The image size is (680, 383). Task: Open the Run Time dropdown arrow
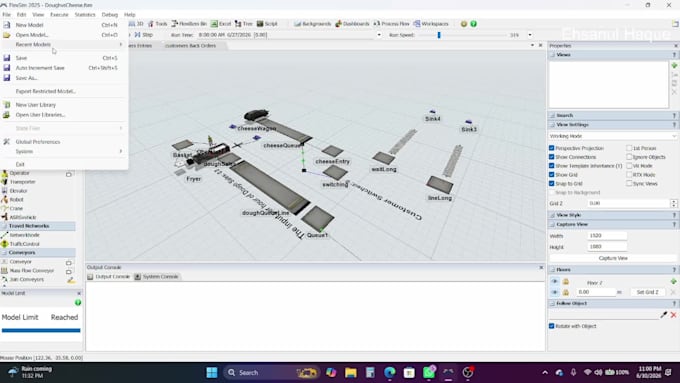[379, 35]
